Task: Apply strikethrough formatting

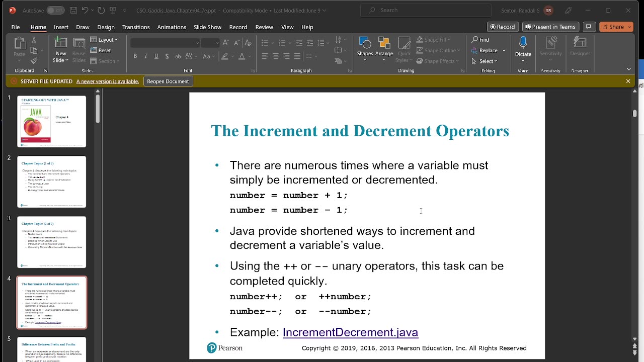Action: point(178,56)
